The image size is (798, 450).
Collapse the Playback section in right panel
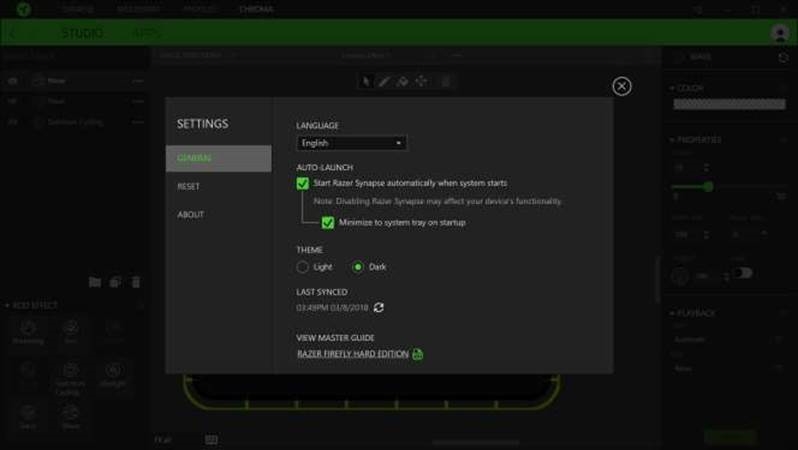tap(672, 313)
